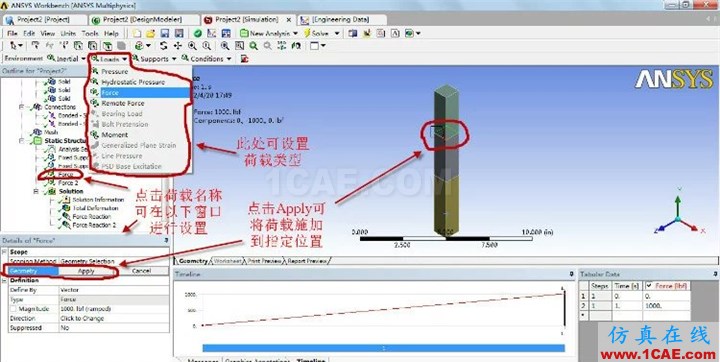Close the Project2 [Simulation] tab
Image resolution: width=720 pixels, height=362 pixels.
coord(289,20)
